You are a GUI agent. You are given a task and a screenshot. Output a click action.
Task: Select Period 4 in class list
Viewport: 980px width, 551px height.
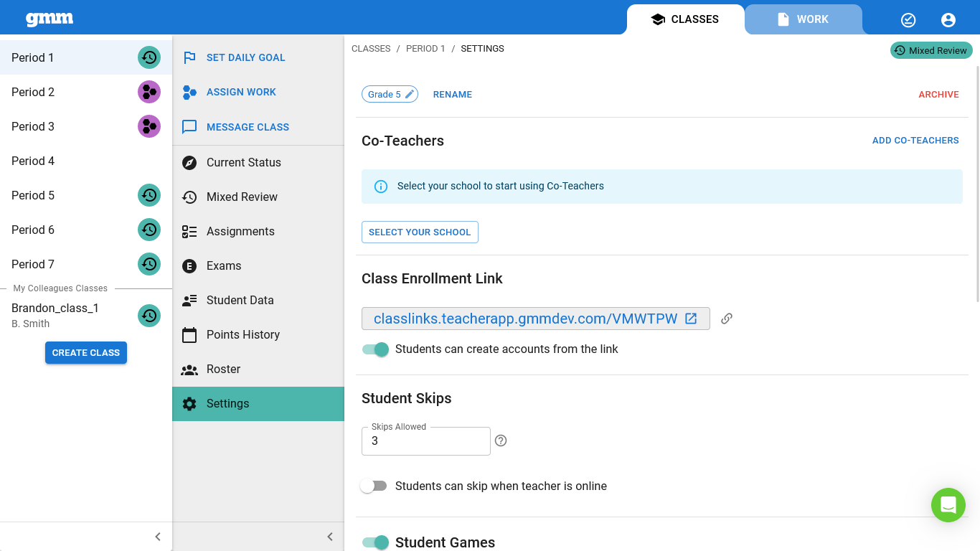coord(86,161)
